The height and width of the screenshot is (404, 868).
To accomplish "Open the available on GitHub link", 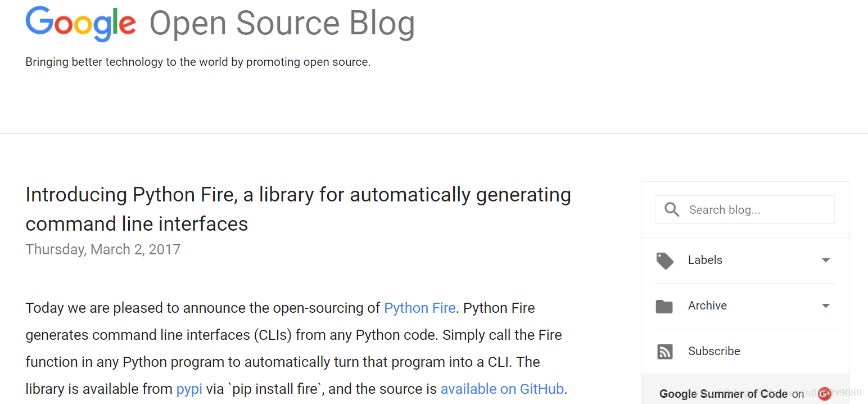I will click(502, 389).
